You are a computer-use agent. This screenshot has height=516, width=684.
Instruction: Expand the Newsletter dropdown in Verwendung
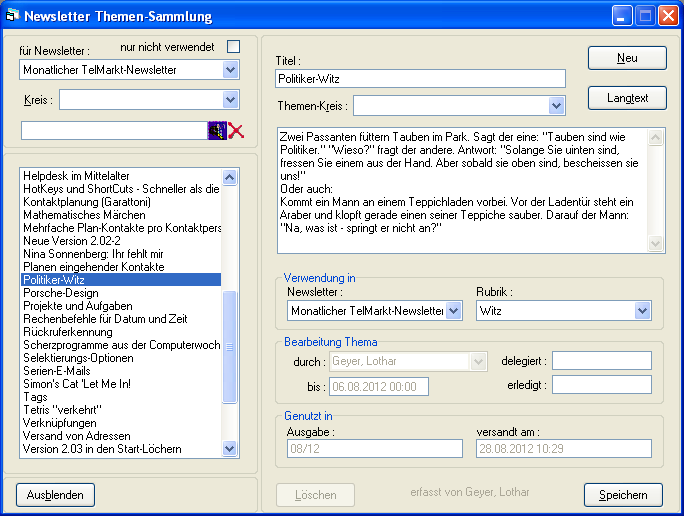click(454, 311)
